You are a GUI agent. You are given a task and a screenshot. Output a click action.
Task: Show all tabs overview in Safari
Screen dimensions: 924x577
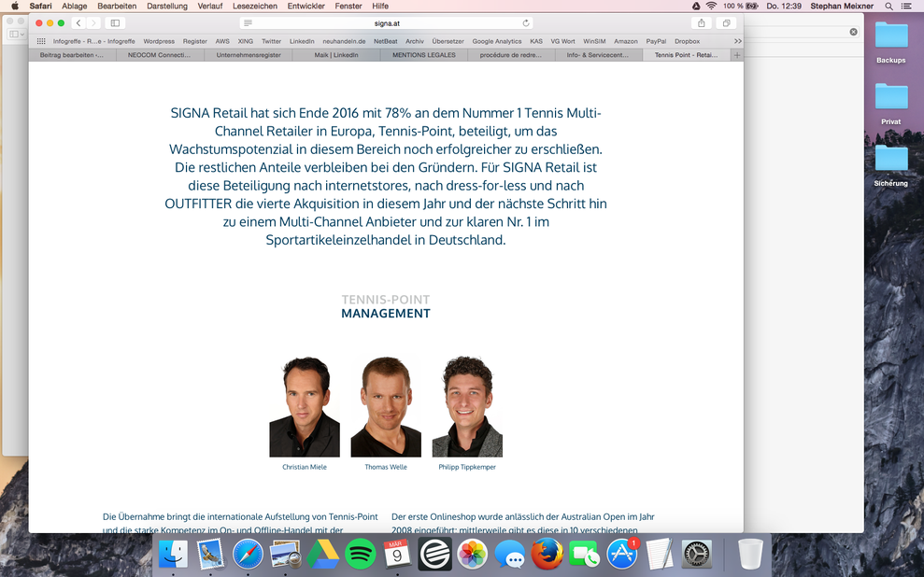click(x=727, y=23)
